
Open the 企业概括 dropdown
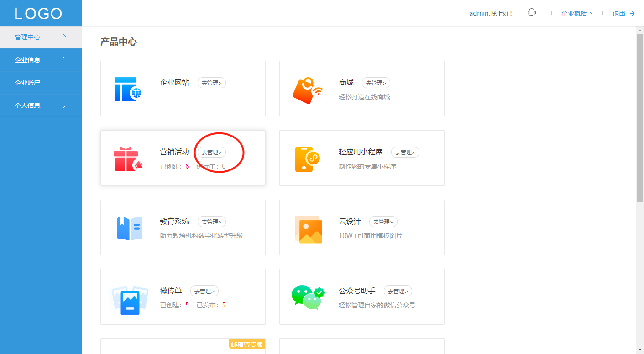point(577,13)
